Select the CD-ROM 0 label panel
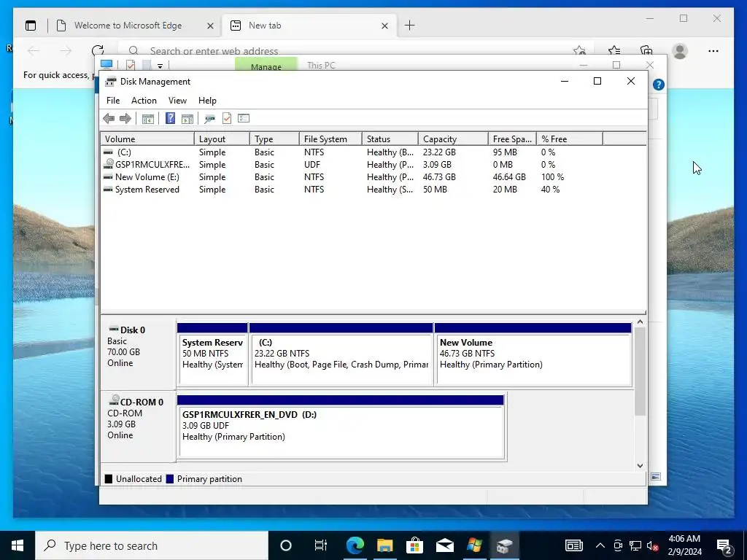Screen dimensions: 747x560 138,427
